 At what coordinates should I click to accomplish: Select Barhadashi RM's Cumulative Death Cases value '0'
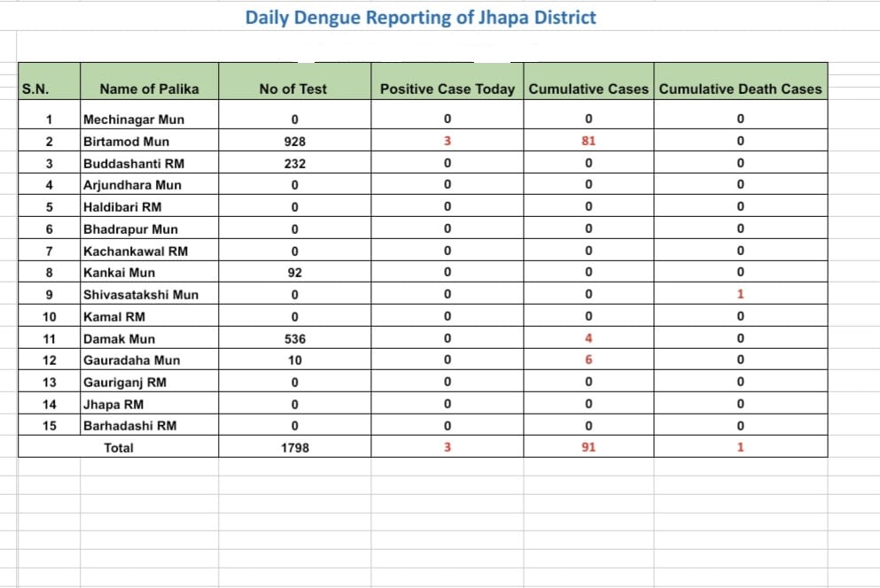coord(740,426)
